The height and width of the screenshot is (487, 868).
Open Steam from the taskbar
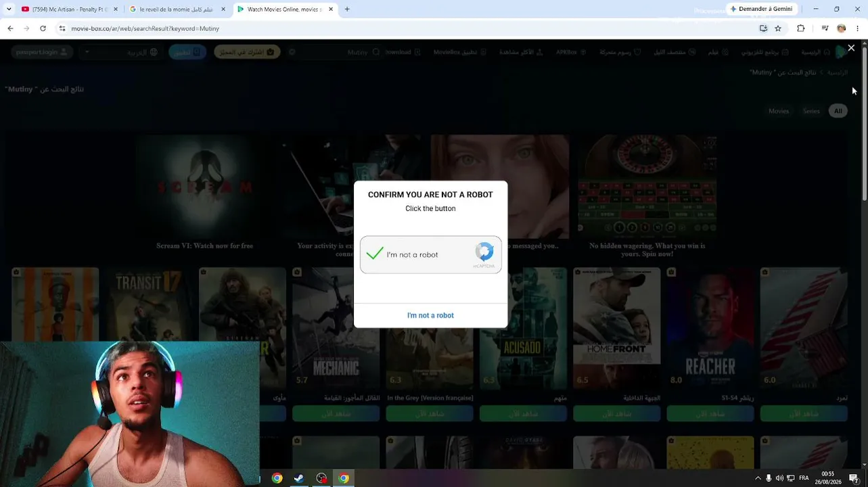pos(298,478)
